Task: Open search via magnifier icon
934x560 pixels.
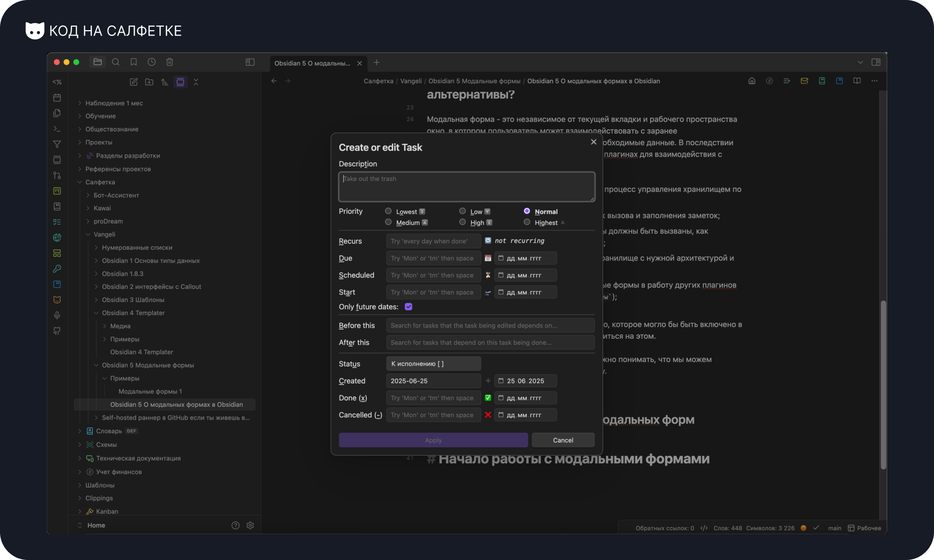Action: click(x=116, y=62)
